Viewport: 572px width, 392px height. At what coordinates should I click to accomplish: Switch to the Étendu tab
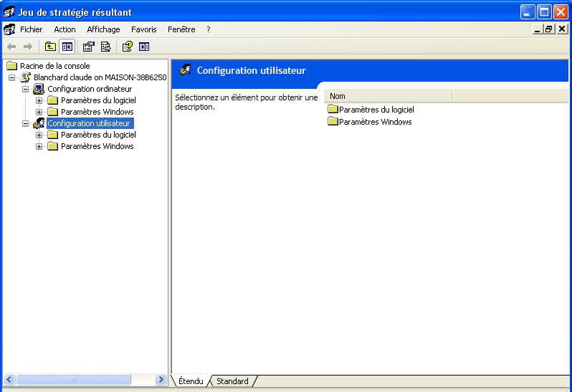[191, 381]
